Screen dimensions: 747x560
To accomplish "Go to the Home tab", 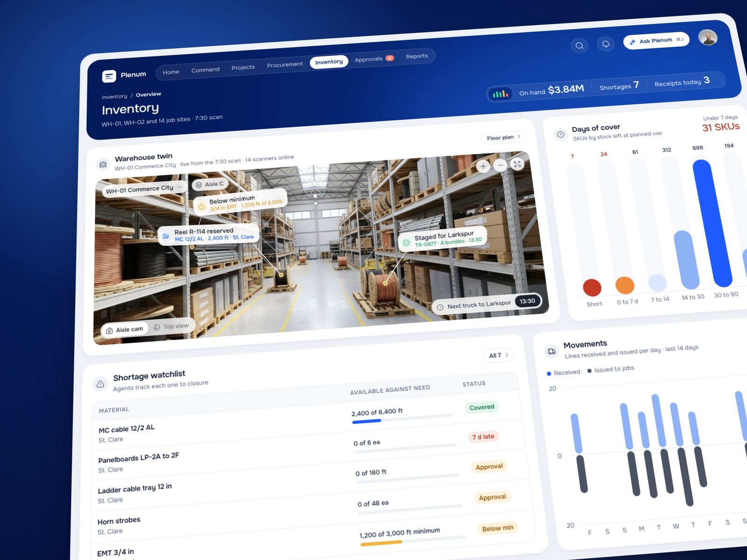I will coord(171,72).
